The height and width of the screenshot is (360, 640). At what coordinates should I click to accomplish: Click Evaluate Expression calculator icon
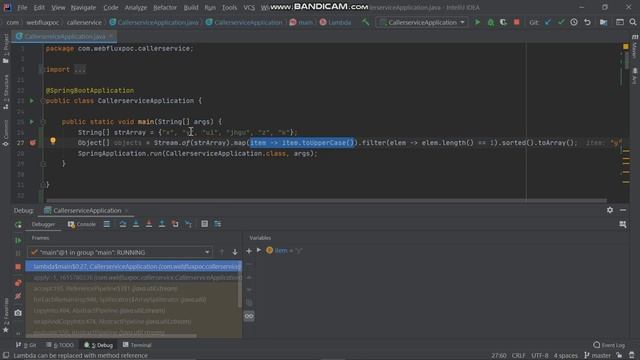[204, 224]
